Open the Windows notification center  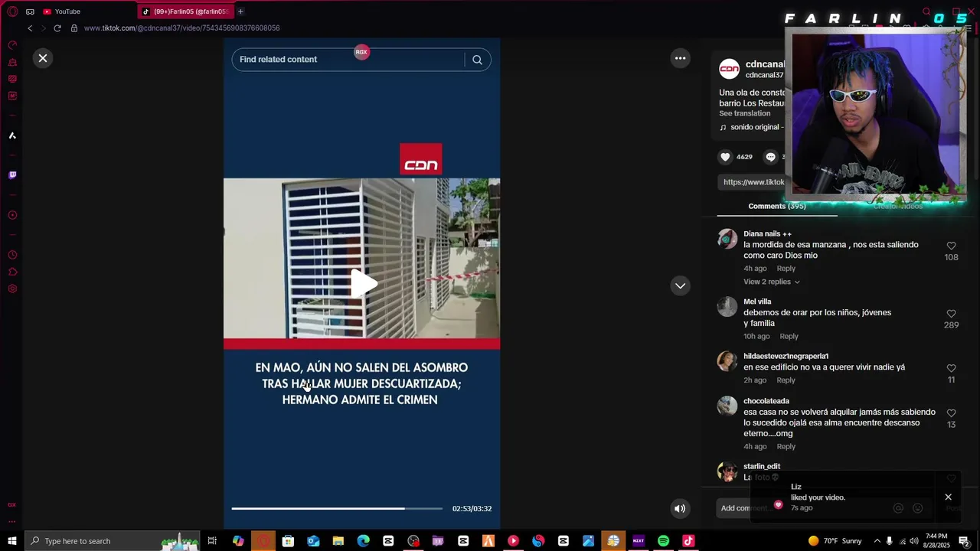[964, 541]
